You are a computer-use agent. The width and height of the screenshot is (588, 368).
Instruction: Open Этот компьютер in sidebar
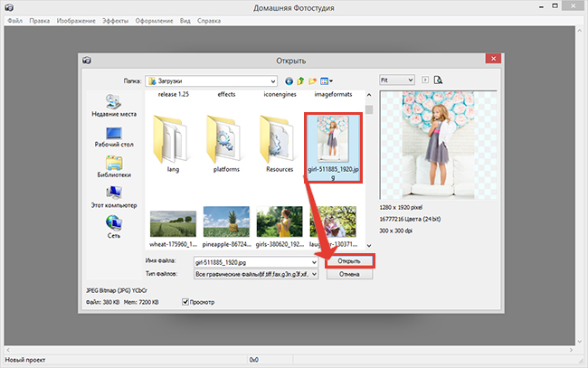pos(114,197)
